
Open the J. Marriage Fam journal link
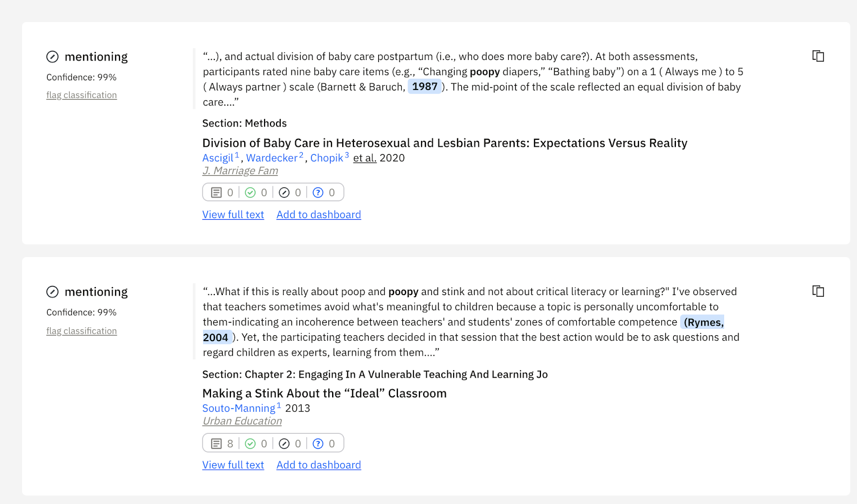point(240,171)
